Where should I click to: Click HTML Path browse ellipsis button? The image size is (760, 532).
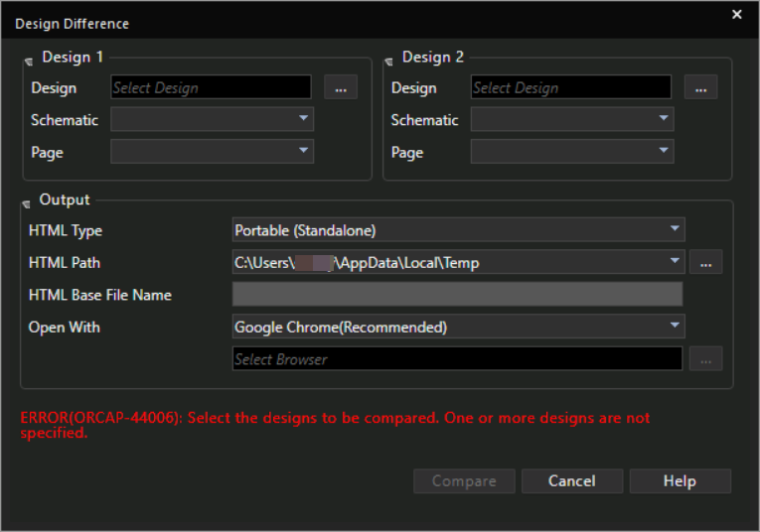pyautogui.click(x=705, y=262)
